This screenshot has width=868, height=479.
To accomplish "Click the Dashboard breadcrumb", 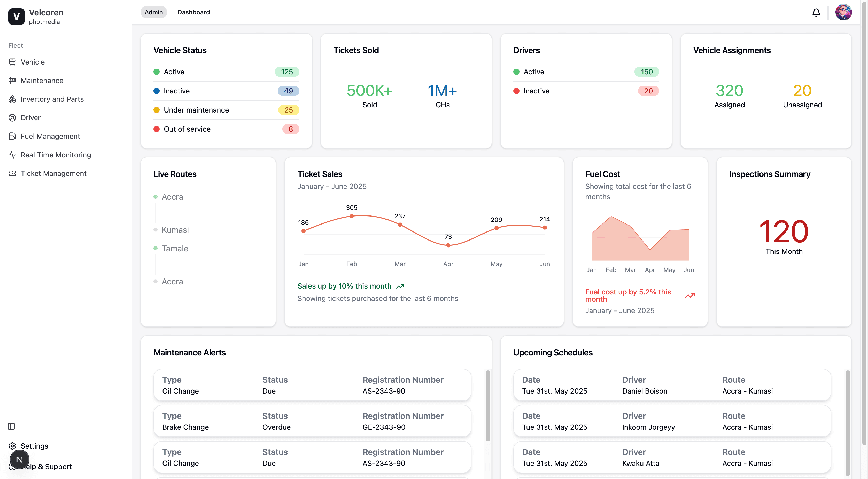I will point(193,12).
